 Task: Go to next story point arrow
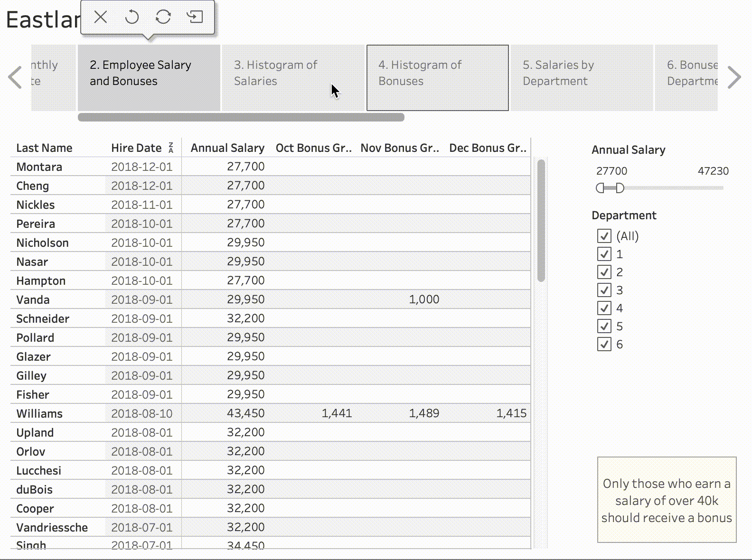pos(734,77)
